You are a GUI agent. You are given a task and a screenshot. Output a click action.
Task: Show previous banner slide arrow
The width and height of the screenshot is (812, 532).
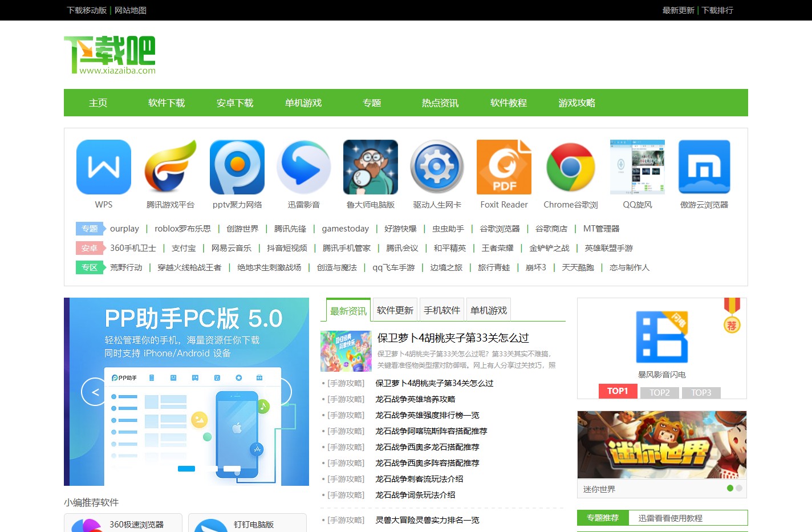pos(95,392)
